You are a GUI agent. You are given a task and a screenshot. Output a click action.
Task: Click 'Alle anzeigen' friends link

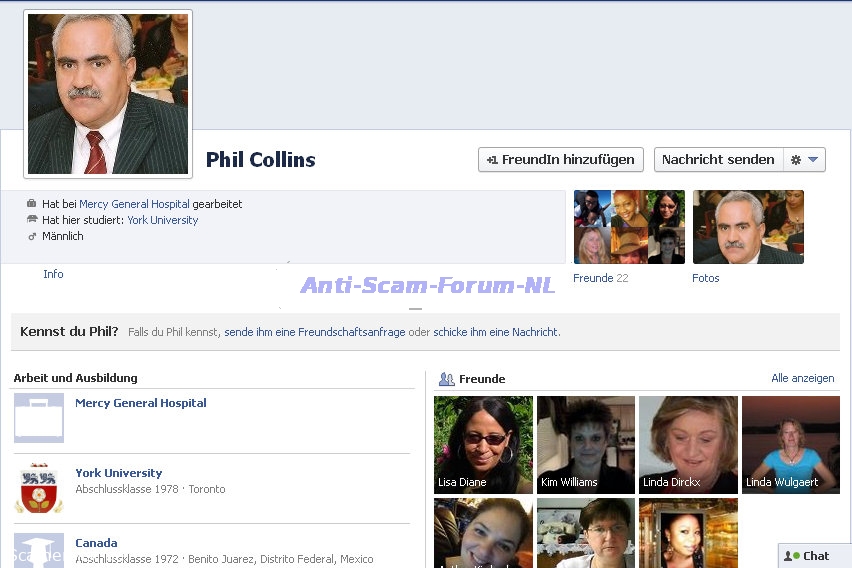click(802, 379)
